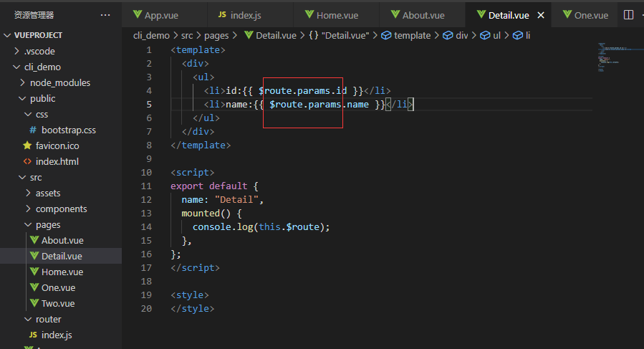
Task: Switch to the index.js editor tab
Action: [x=251, y=15]
